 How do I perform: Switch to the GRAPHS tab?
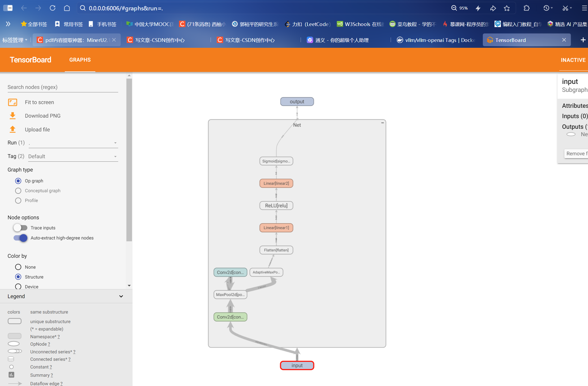coord(80,60)
